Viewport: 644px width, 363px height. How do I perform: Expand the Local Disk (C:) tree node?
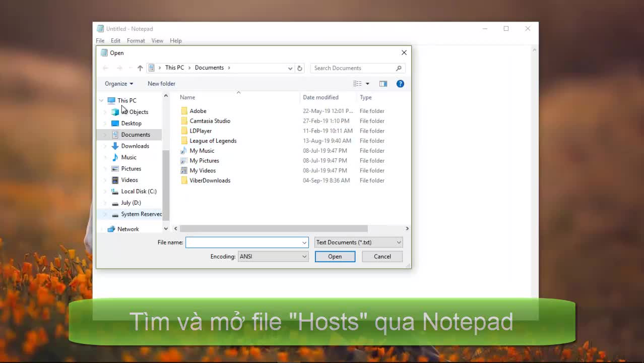click(105, 191)
